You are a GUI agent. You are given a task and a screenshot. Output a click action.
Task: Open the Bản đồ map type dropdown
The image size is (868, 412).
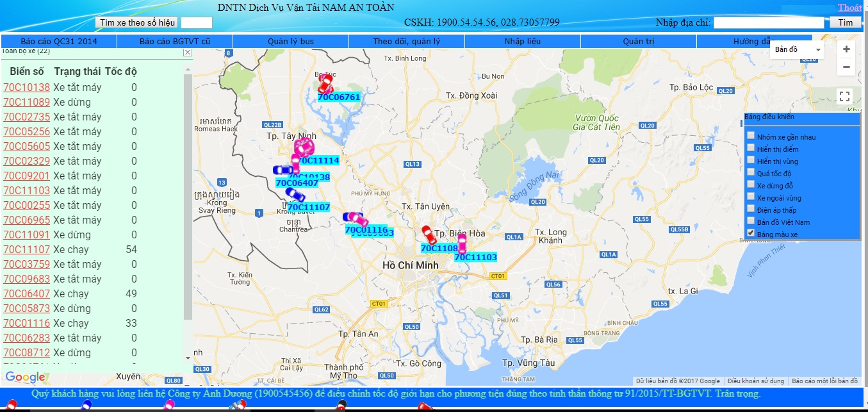(x=798, y=49)
